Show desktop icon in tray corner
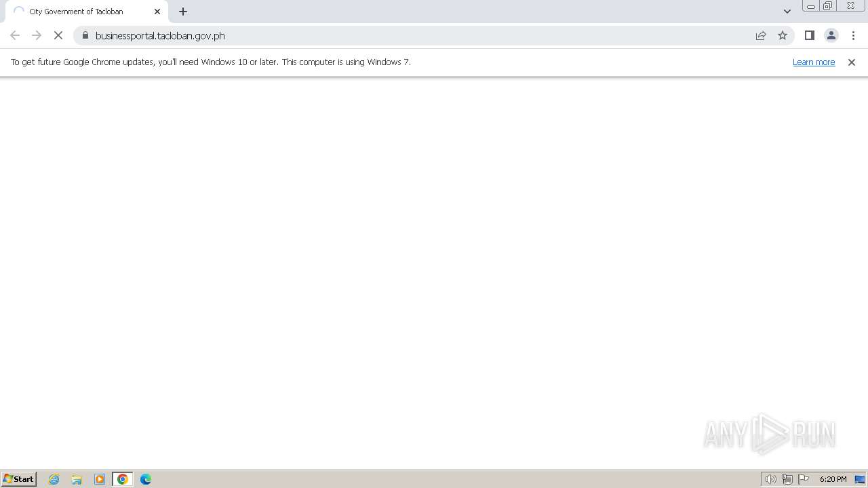The width and height of the screenshot is (868, 488). tap(860, 479)
